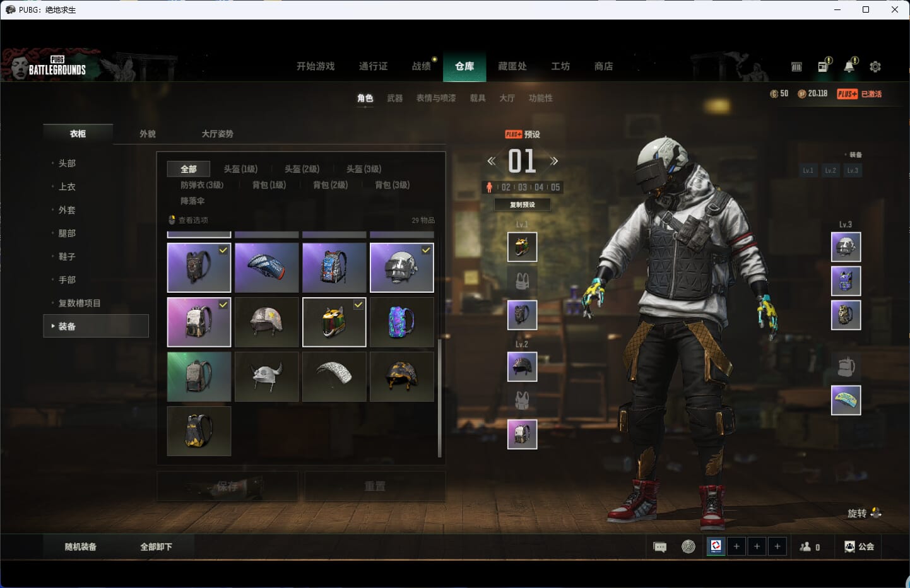The image size is (910, 588).
Task: Toggle the Lv.2 equipment preview
Action: click(830, 170)
